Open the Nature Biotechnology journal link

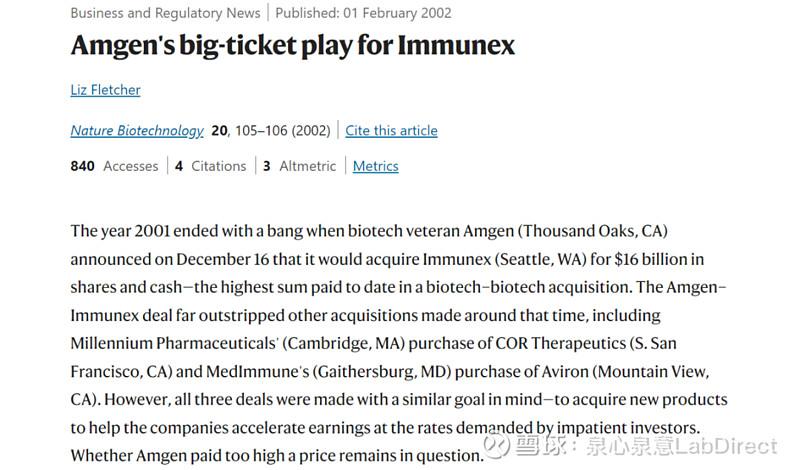click(137, 130)
